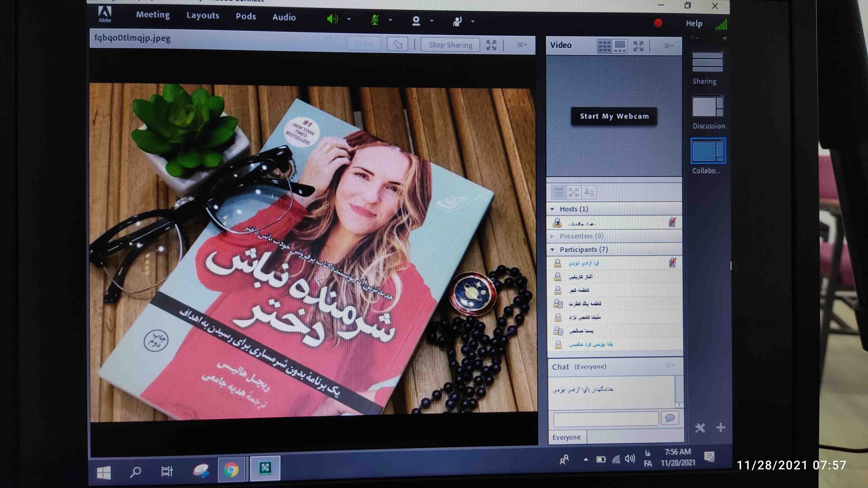Collapse the Hosts (1) group
This screenshot has width=868, height=488.
[552, 209]
